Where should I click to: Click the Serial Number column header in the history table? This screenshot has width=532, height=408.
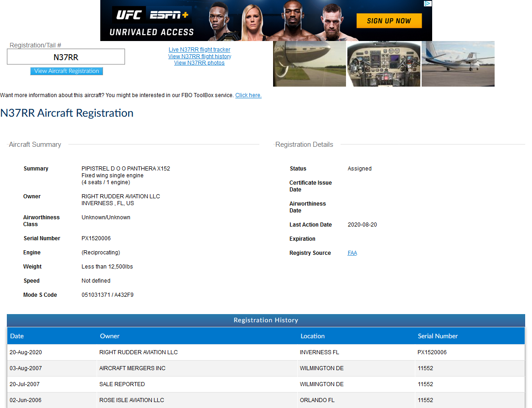pos(438,336)
